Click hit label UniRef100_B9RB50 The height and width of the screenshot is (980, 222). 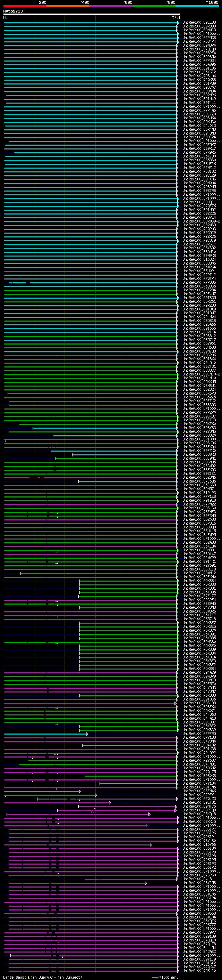click(x=199, y=57)
